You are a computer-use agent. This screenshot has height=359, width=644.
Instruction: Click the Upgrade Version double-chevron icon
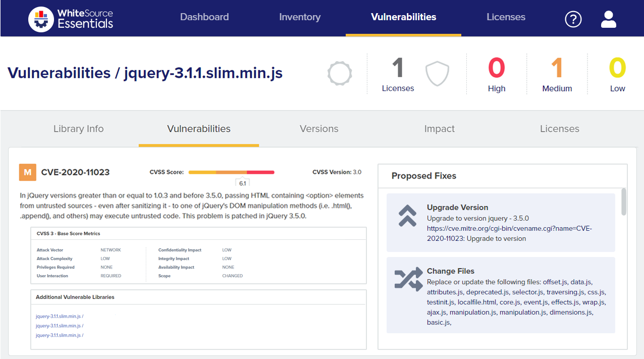coord(407,216)
